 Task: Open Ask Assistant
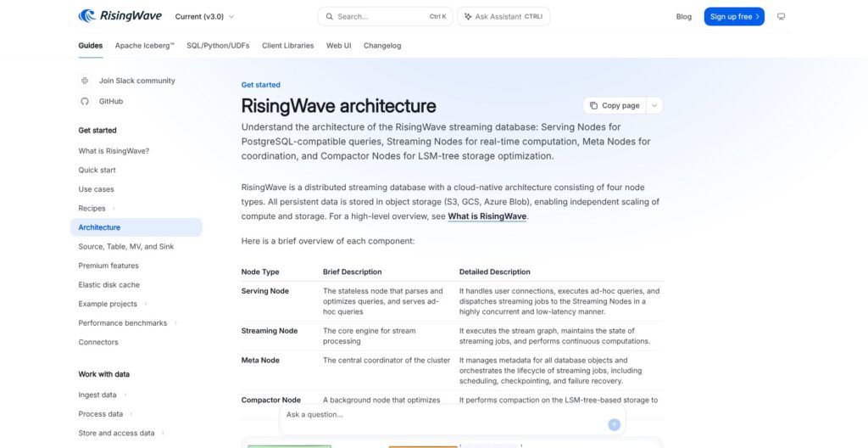504,17
